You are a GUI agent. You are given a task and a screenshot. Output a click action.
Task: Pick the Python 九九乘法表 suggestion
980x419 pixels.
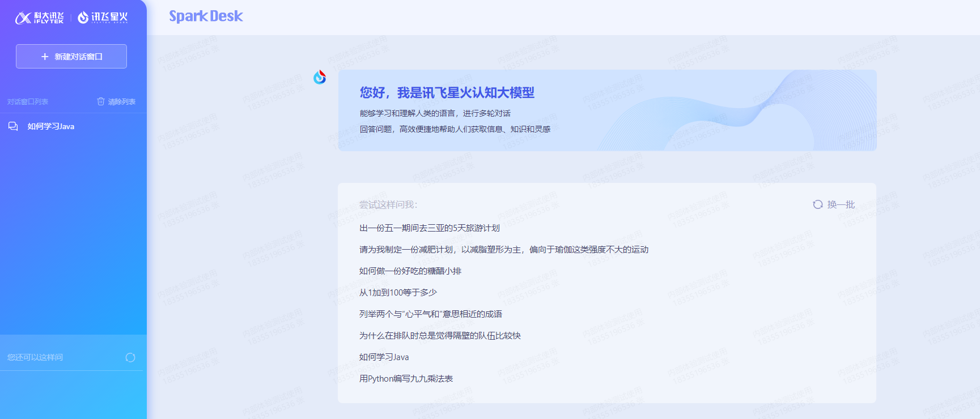click(x=406, y=379)
